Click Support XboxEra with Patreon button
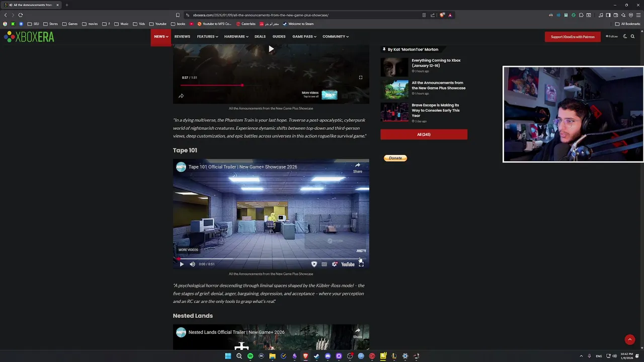Viewport: 644px width, 362px height. click(573, 37)
